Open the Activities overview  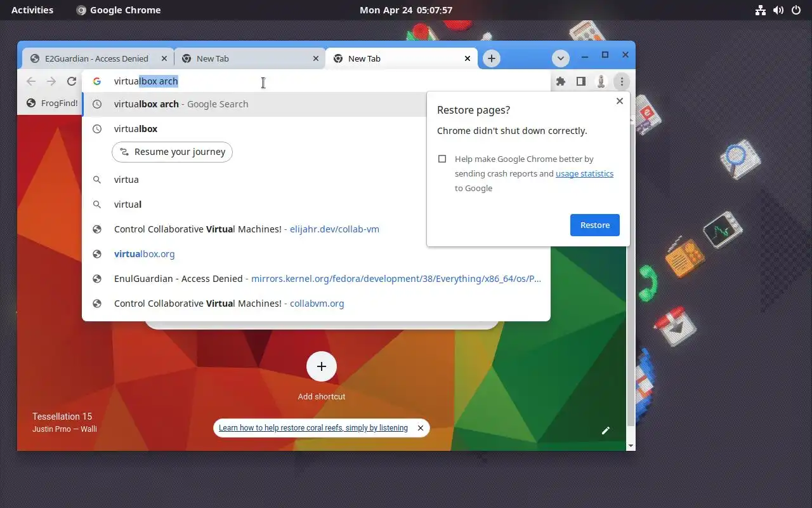(32, 10)
